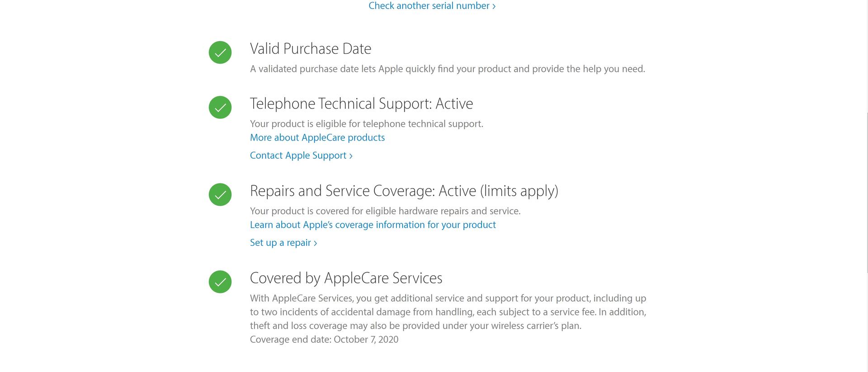The height and width of the screenshot is (372, 868).
Task: Click green checkmark next to Telephone Technical Support
Action: (220, 108)
